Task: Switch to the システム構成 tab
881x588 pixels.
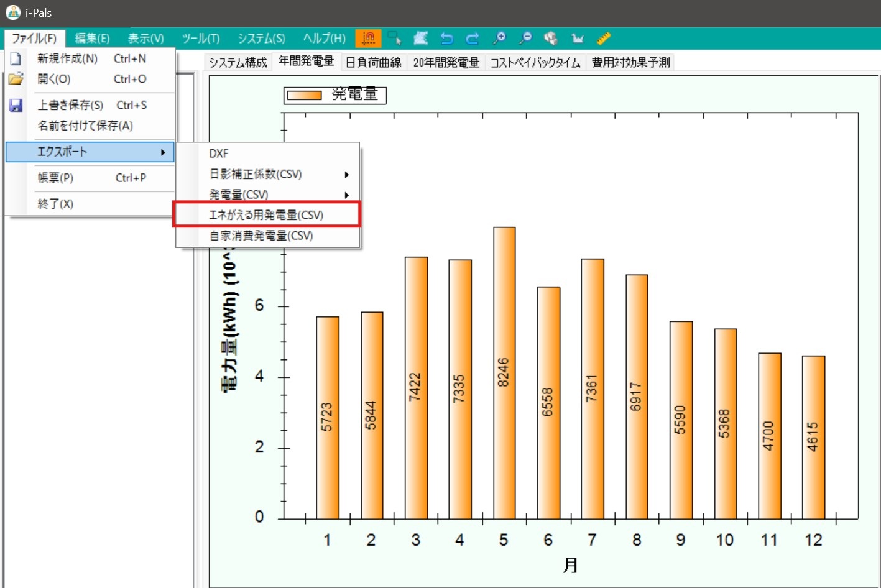Action: [x=238, y=62]
